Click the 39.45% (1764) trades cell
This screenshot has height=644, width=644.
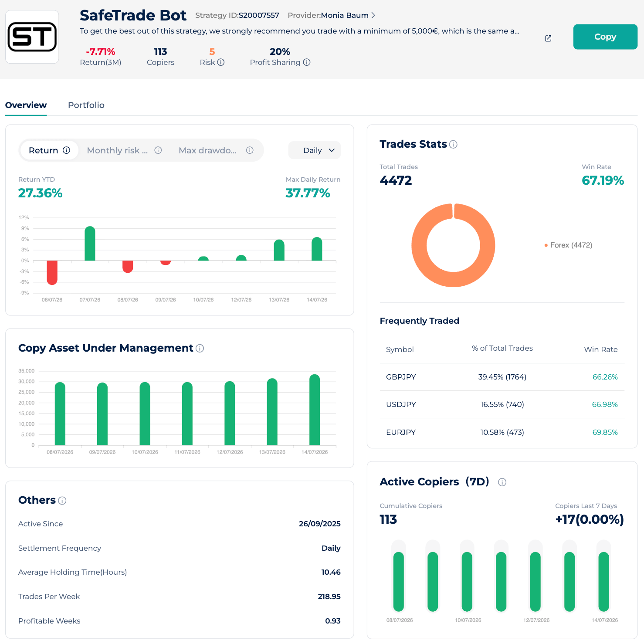(x=502, y=377)
